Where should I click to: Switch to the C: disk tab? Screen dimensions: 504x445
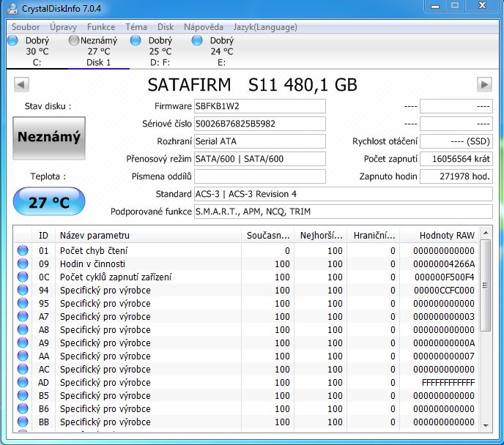click(37, 51)
